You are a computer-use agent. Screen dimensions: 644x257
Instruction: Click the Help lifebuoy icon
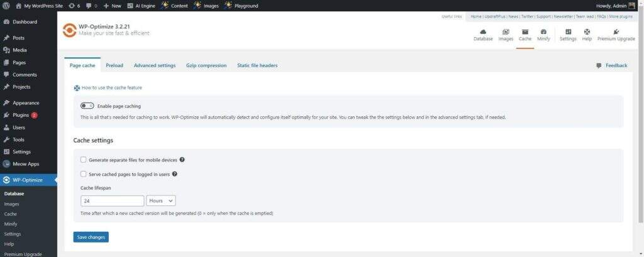(587, 32)
